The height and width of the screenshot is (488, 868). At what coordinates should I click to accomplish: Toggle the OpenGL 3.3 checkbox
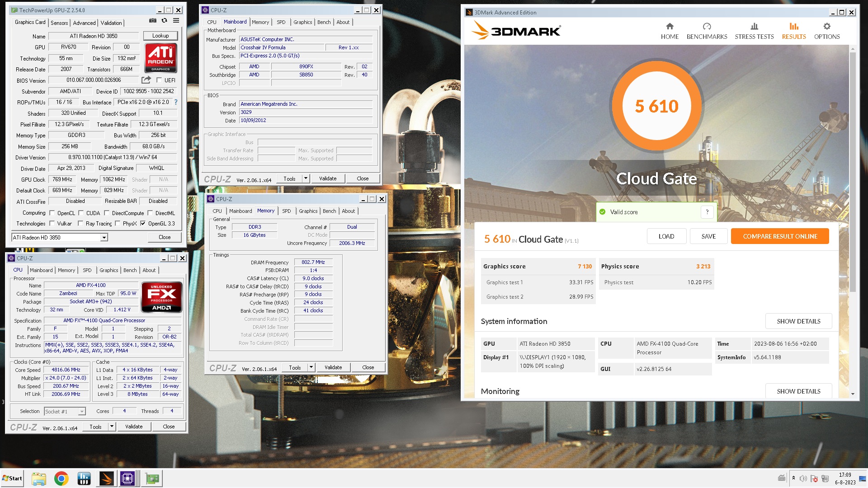143,223
